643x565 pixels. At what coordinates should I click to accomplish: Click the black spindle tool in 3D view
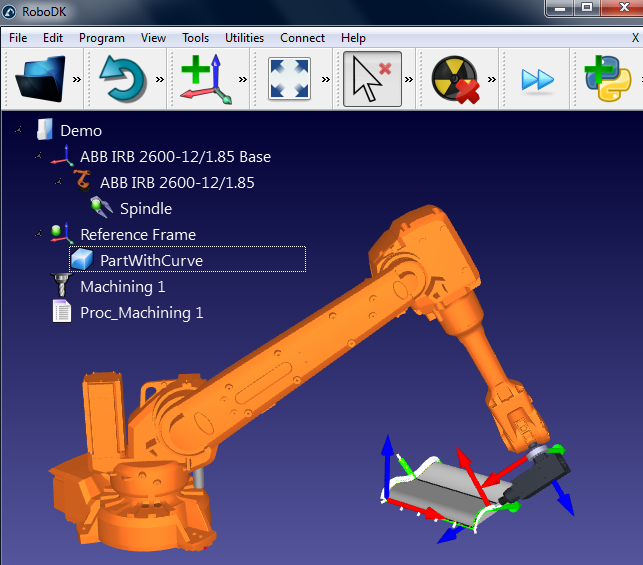tap(537, 476)
